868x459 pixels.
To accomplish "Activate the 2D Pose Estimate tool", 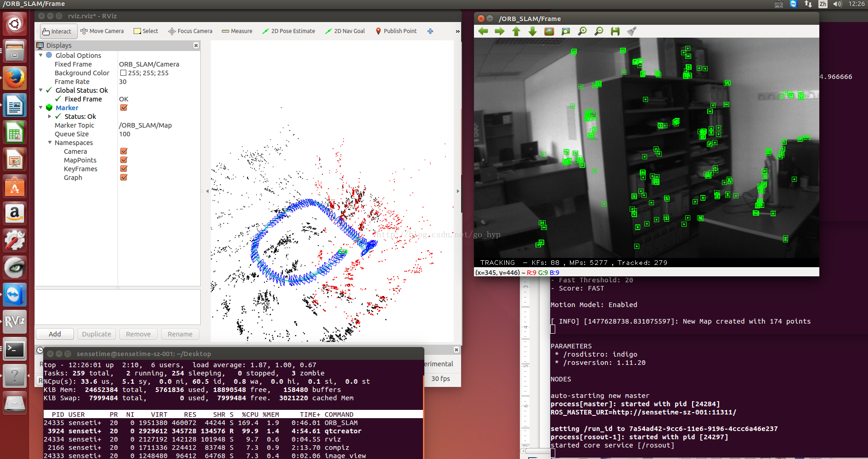I will 288,31.
